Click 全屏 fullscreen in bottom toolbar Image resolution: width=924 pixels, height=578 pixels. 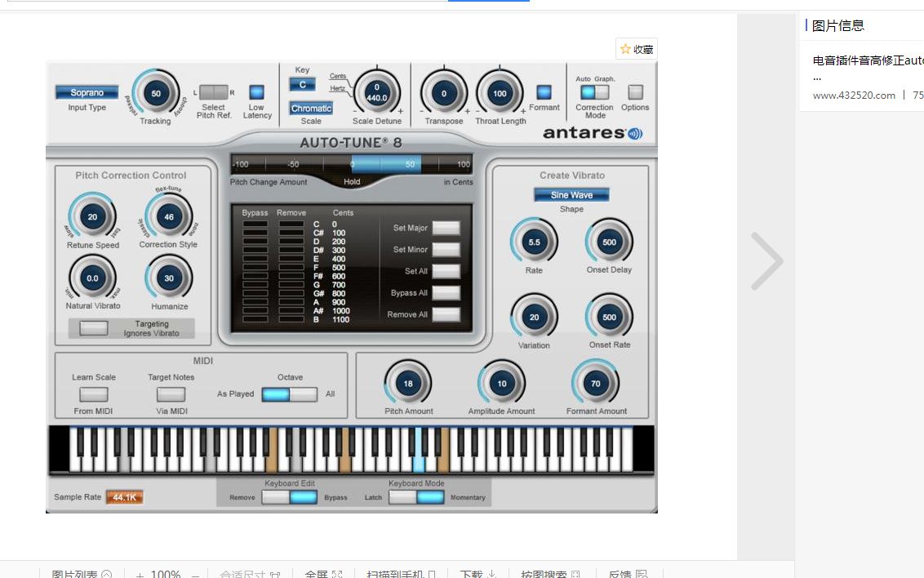click(x=323, y=574)
